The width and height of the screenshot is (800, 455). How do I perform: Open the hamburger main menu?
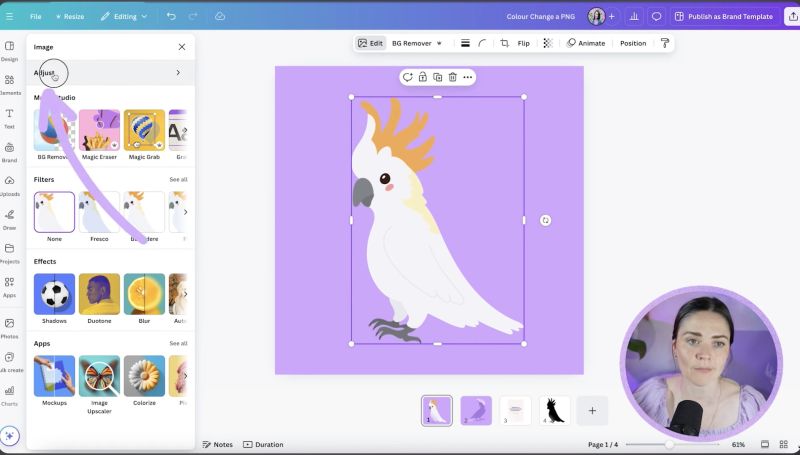[9, 16]
